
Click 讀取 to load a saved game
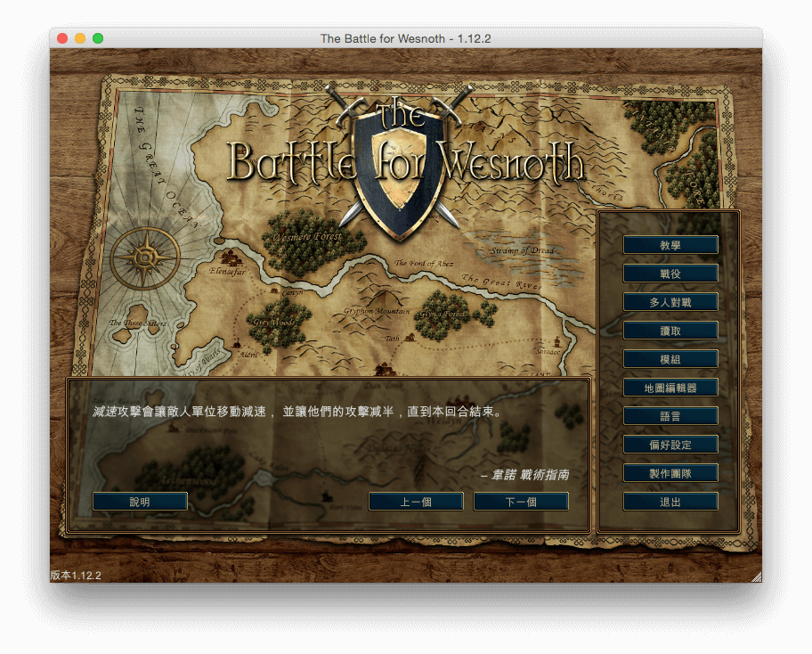tap(671, 330)
